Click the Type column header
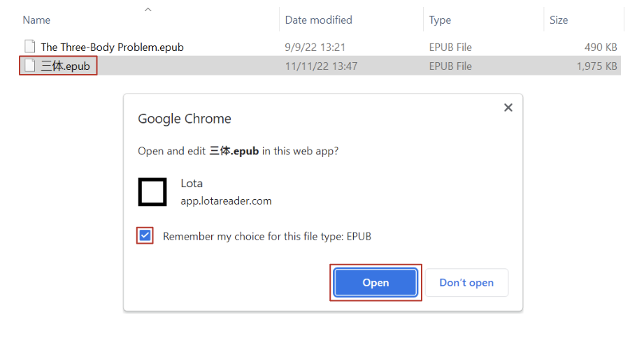Viewport: 644px width, 345px height. pos(440,20)
